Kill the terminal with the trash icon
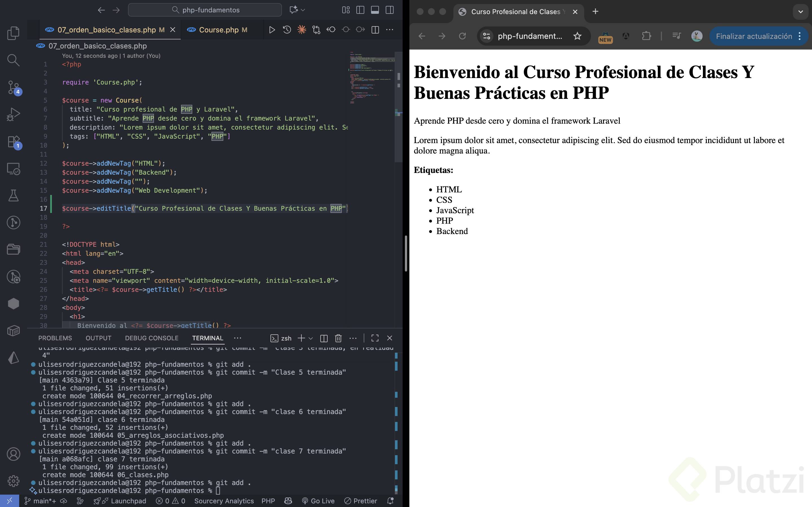Image resolution: width=812 pixels, height=507 pixels. pyautogui.click(x=338, y=338)
